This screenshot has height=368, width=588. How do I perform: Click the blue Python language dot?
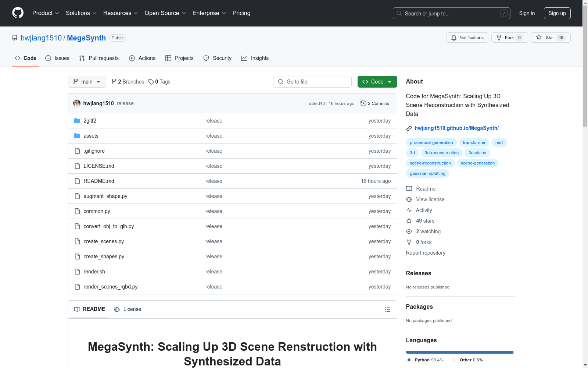click(x=409, y=360)
